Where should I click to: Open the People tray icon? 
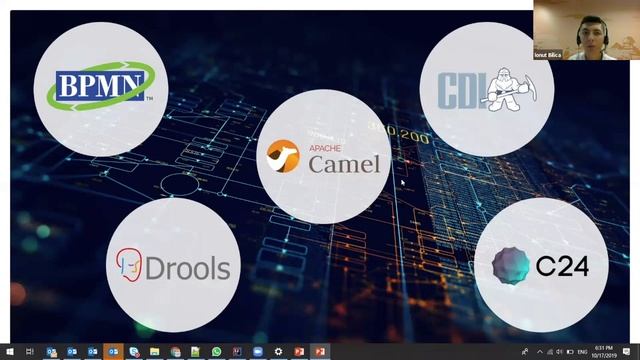tap(525, 351)
